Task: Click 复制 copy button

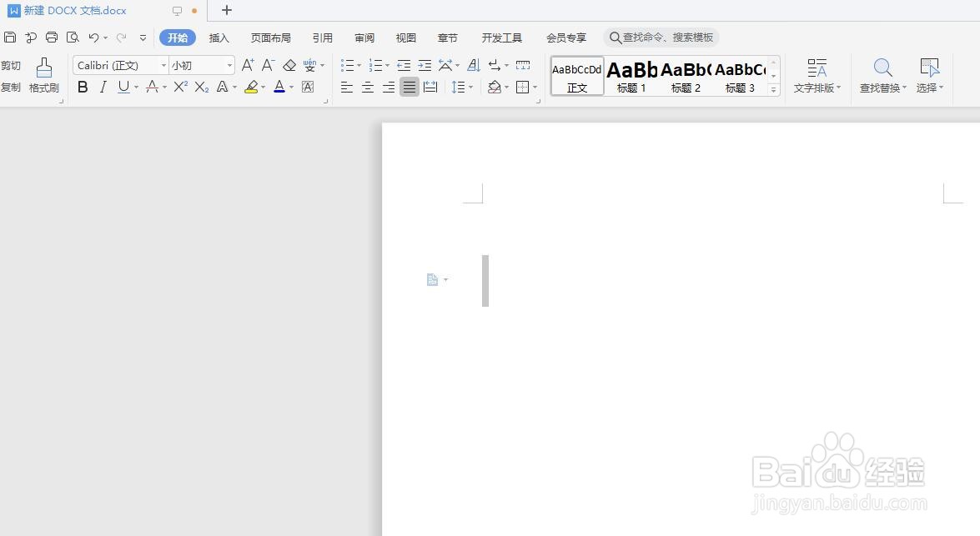Action: (11, 88)
